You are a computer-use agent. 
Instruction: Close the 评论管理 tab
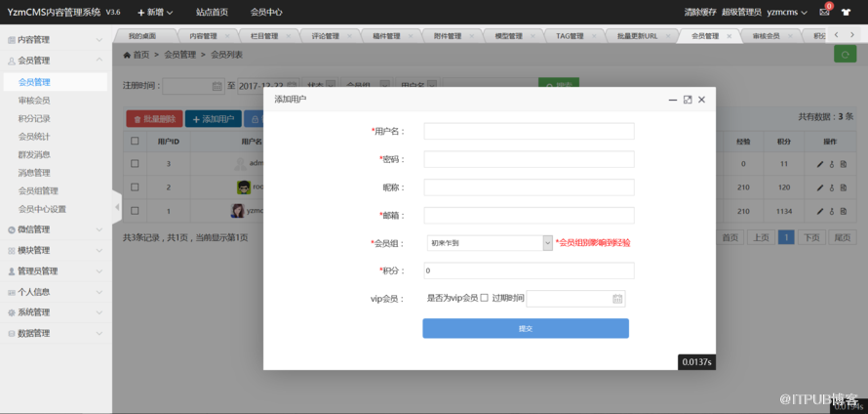coord(349,36)
